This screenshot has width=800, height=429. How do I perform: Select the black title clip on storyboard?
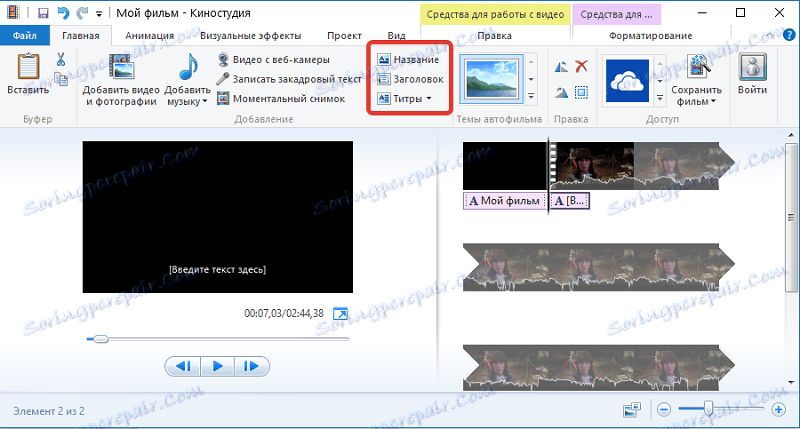click(x=505, y=166)
